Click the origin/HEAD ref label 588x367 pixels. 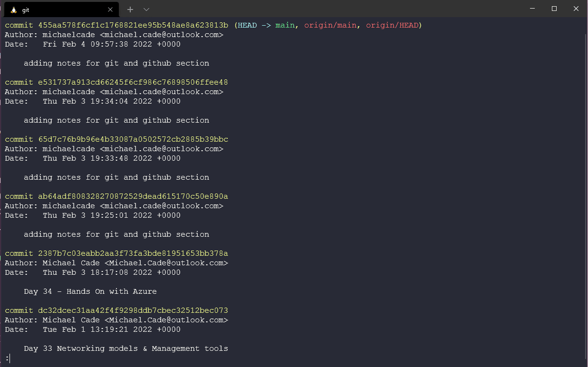pos(392,25)
